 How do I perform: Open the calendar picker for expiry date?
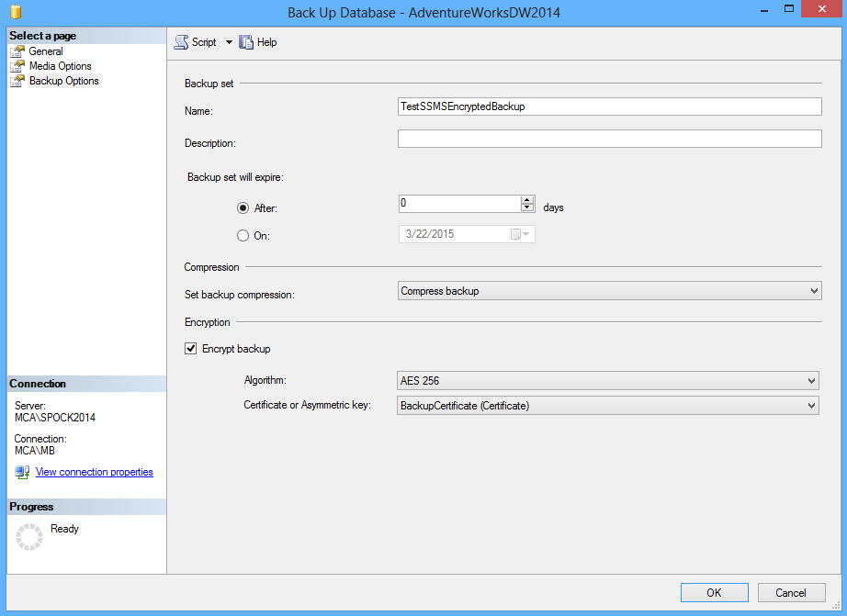pyautogui.click(x=520, y=234)
